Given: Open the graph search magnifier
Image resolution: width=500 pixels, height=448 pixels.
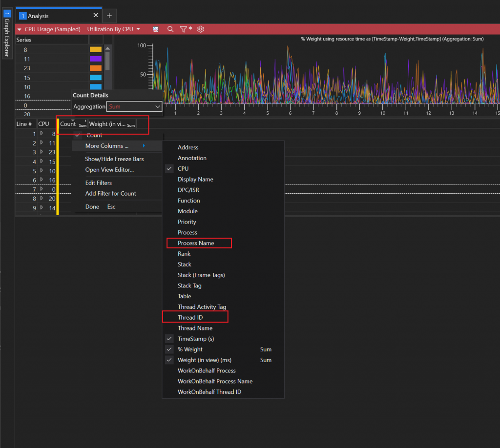Looking at the screenshot, I should [x=170, y=29].
